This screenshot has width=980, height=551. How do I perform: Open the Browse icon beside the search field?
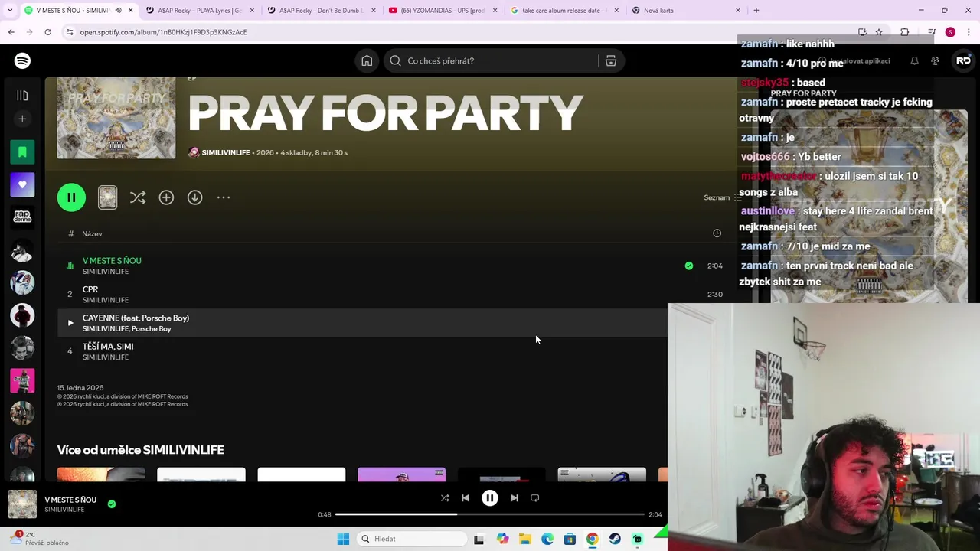[611, 60]
